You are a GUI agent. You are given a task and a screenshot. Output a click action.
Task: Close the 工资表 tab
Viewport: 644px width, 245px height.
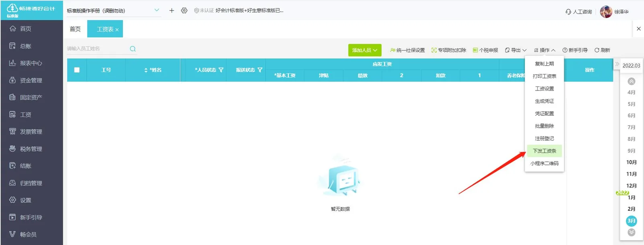click(117, 30)
